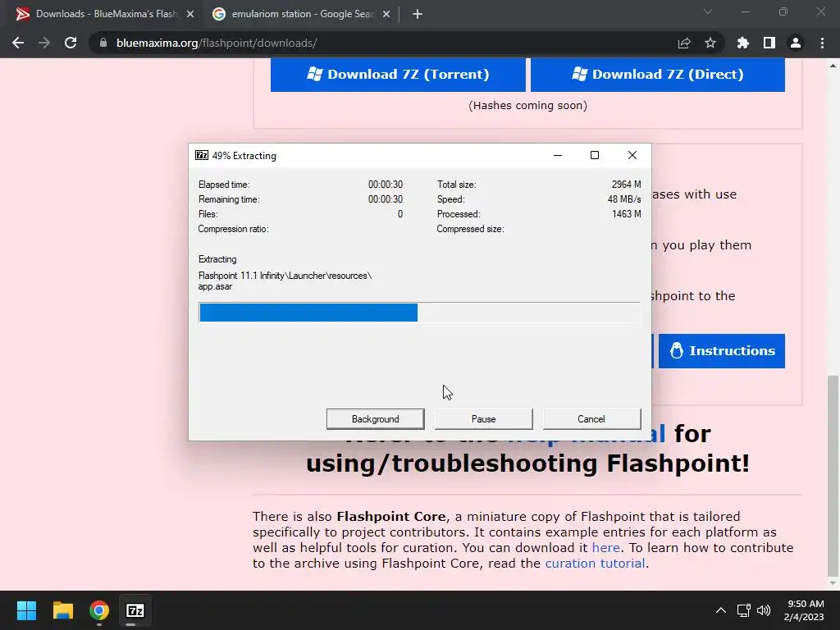Switch to Downloads - BlueMaxima's Flashpoint tab

tap(104, 14)
